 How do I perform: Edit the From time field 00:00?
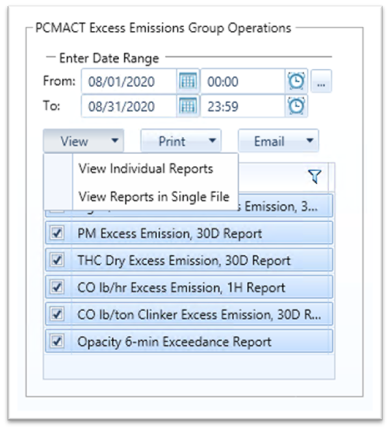pos(243,81)
